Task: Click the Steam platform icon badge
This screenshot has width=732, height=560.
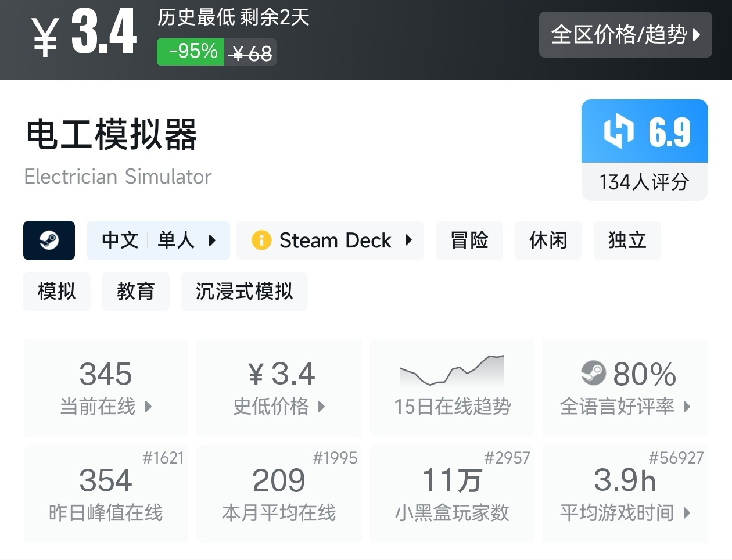Action: (x=49, y=240)
